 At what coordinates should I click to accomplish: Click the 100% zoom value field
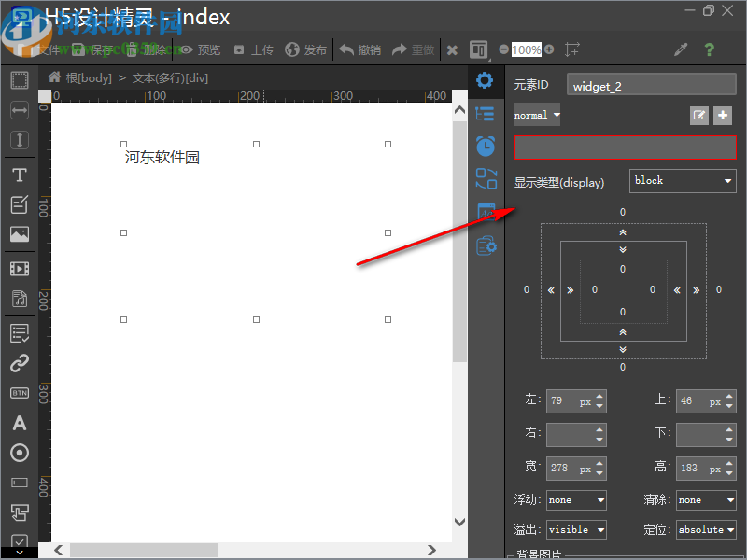coord(526,50)
